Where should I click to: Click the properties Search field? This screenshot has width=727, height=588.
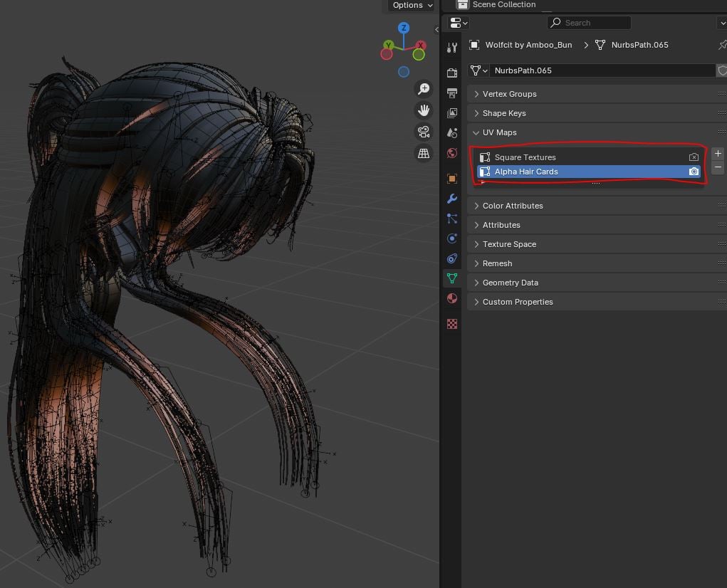coord(589,23)
